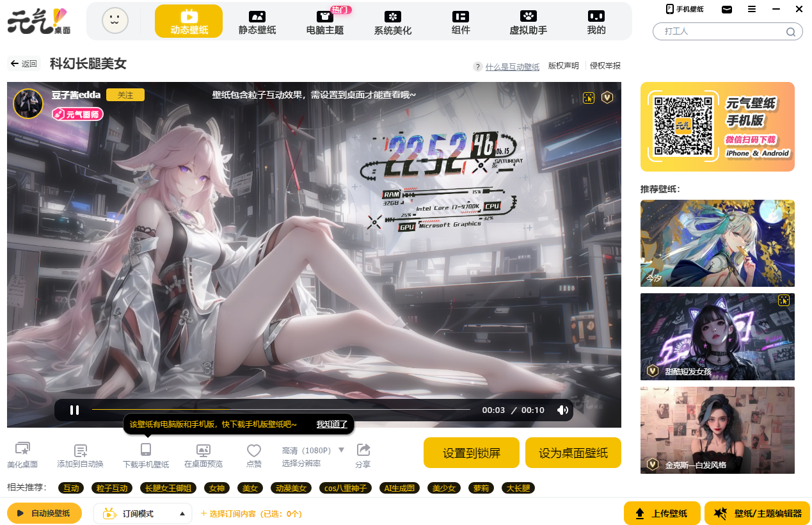812x525 pixels.
Task: Dismiss the tooltip with 我知道了
Action: [332, 424]
